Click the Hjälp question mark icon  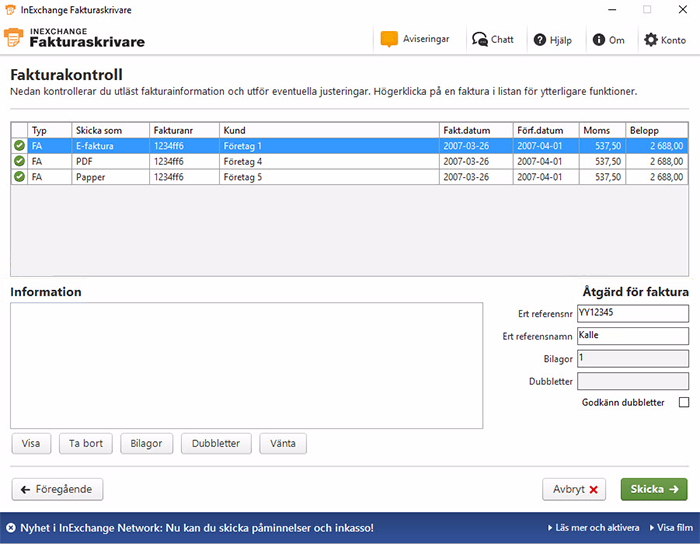pos(540,40)
